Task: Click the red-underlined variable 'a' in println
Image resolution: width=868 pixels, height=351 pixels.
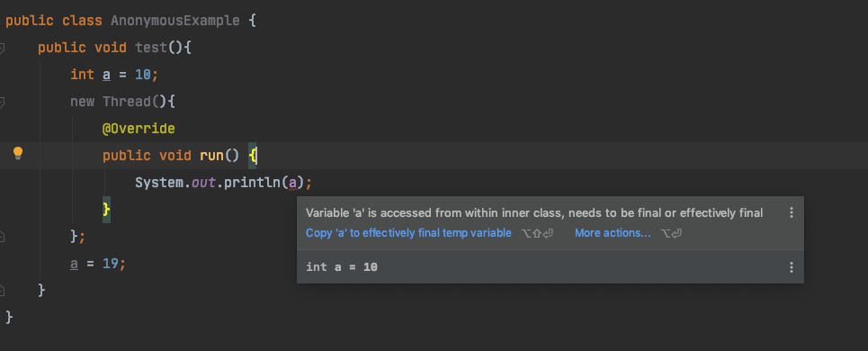Action: tap(293, 182)
